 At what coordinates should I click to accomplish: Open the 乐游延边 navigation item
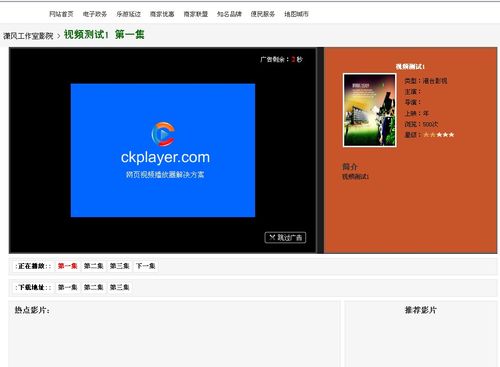point(129,14)
